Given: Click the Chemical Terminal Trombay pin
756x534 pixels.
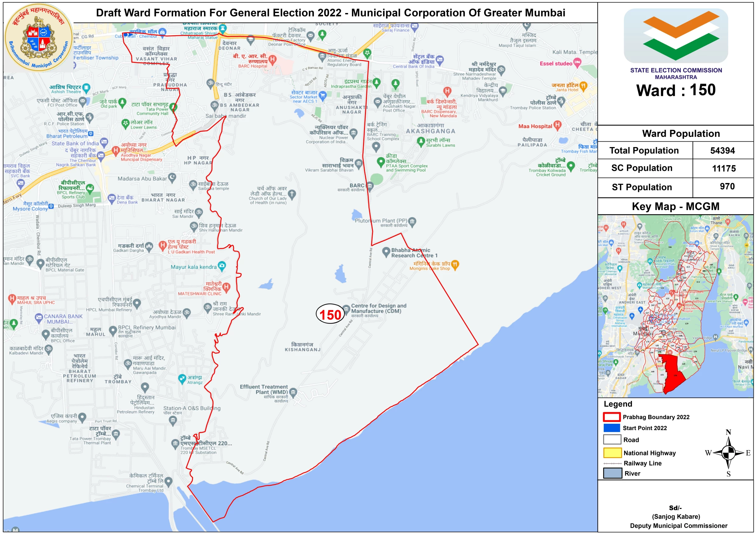Looking at the screenshot, I should point(168,482).
